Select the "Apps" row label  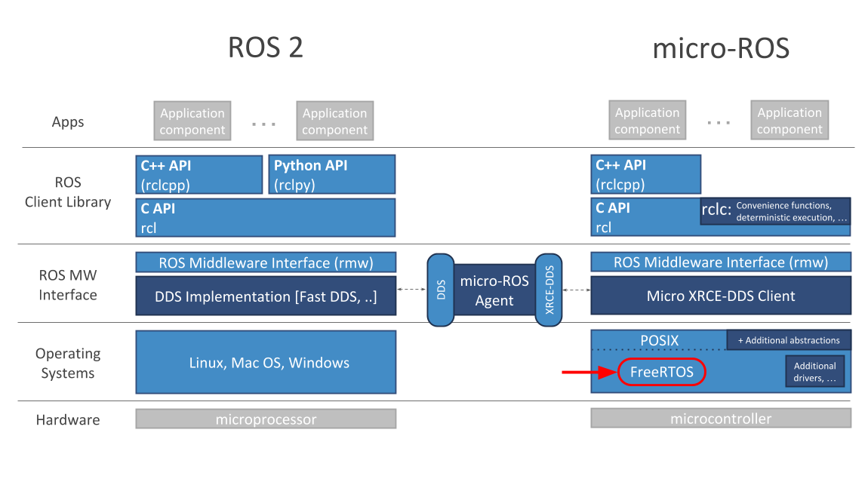point(67,121)
